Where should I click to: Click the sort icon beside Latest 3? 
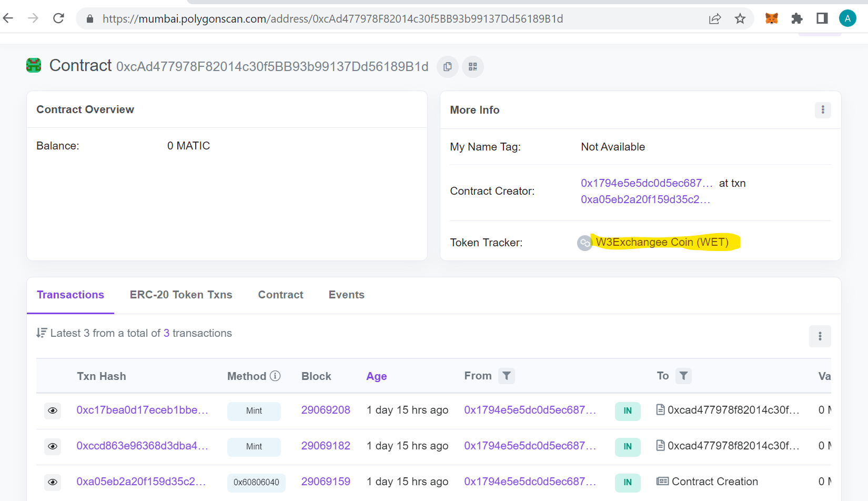[42, 333]
